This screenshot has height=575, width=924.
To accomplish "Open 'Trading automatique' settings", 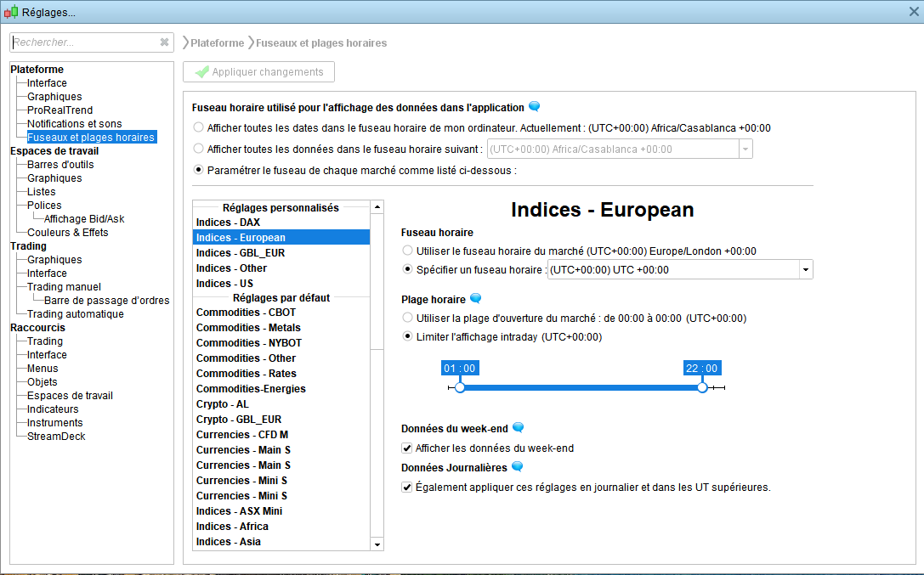I will tap(76, 313).
